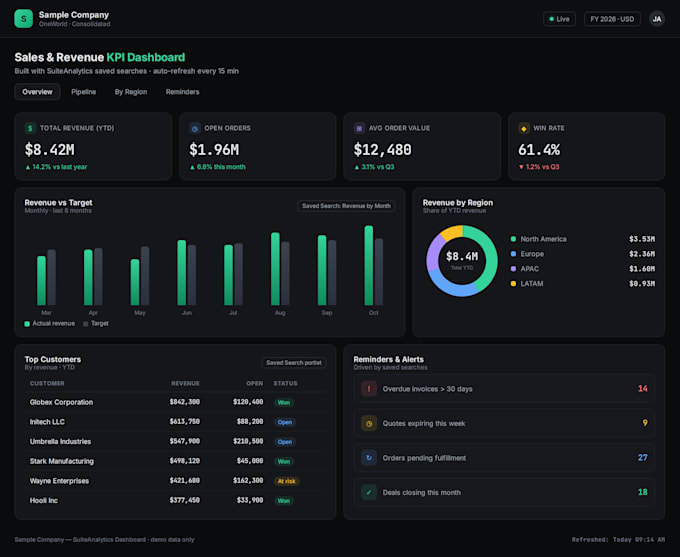Open the FY 2026 · USD selector
680x557 pixels.
click(612, 19)
